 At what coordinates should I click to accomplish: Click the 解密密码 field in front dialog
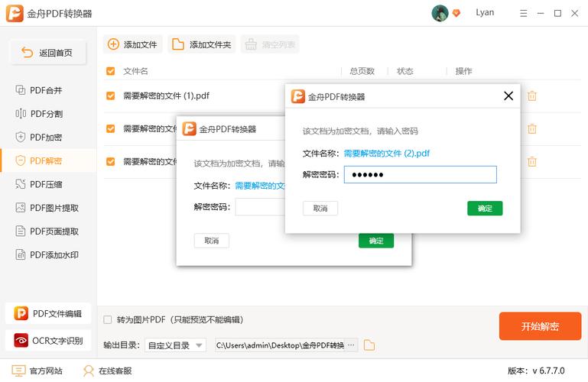pos(421,174)
